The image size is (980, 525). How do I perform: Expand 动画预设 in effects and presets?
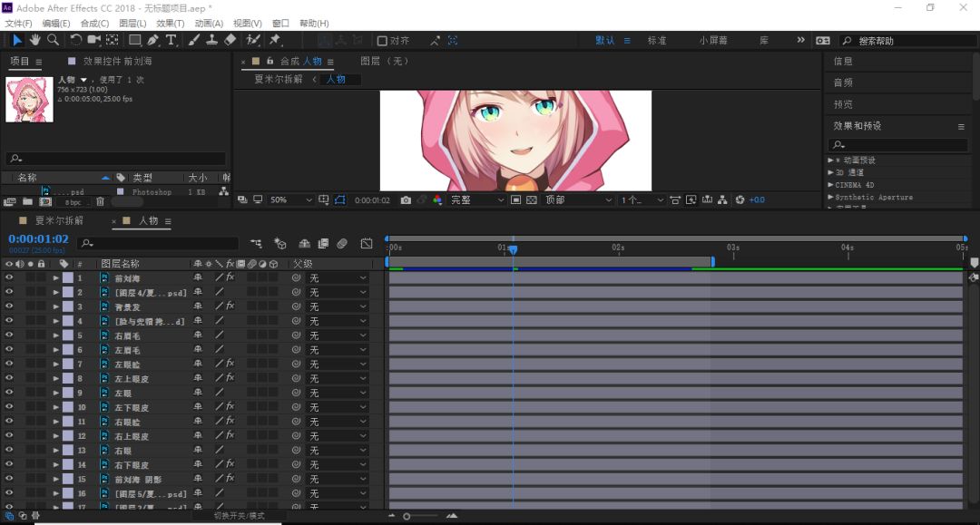click(830, 160)
